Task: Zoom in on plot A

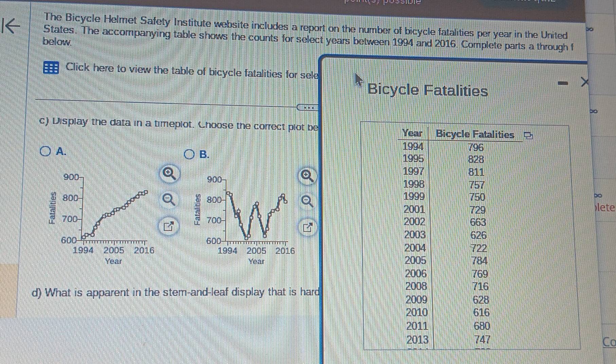Action: click(x=168, y=174)
